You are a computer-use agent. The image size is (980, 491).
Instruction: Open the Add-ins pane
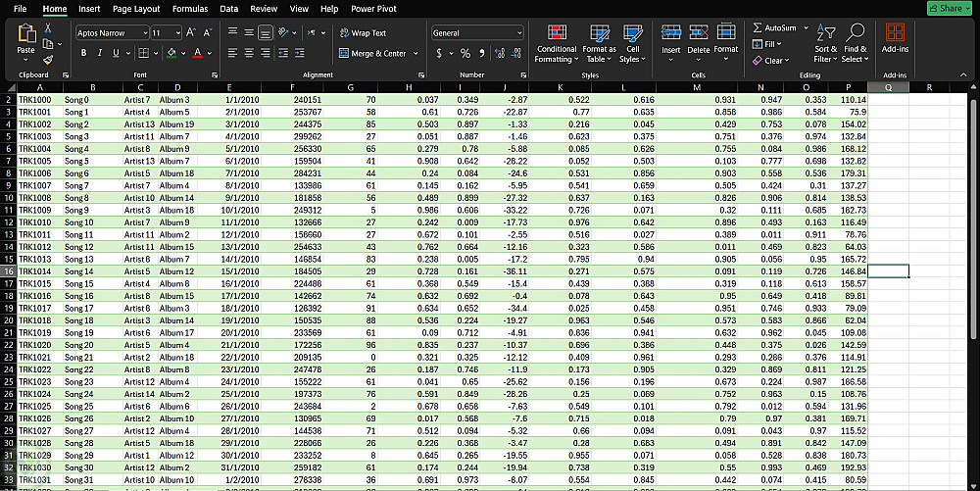pyautogui.click(x=894, y=38)
